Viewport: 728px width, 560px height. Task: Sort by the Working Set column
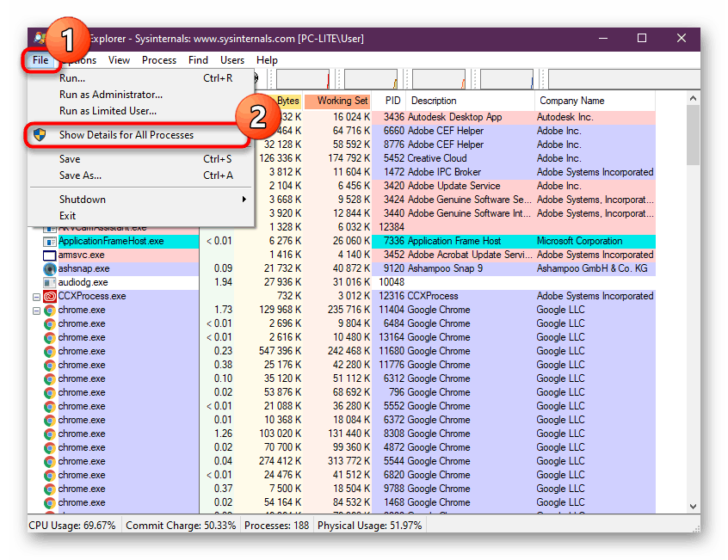pyautogui.click(x=337, y=101)
